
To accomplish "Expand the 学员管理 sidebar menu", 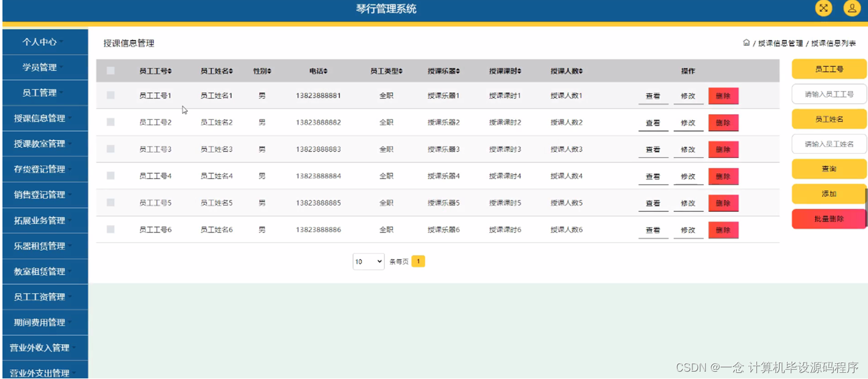I will point(44,67).
